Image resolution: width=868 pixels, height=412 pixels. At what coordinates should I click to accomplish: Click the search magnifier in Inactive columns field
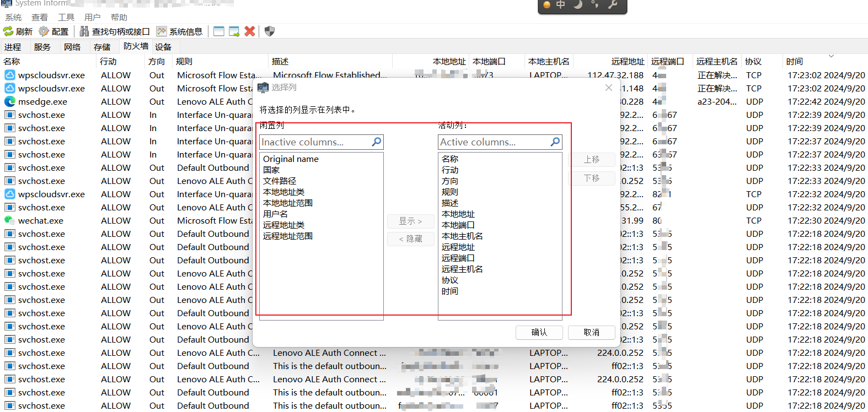(377, 142)
